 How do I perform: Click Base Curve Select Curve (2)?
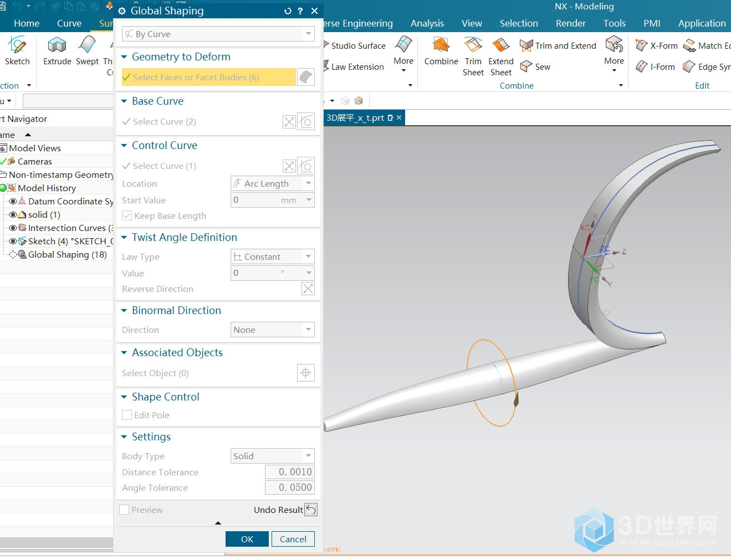(x=159, y=121)
